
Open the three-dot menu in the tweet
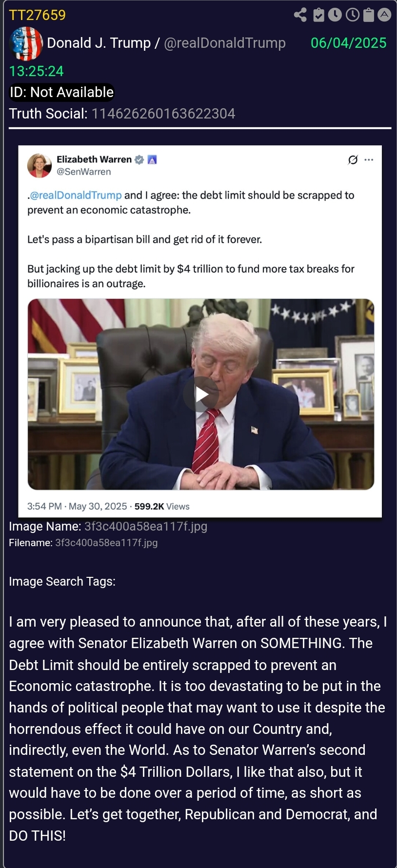(369, 159)
